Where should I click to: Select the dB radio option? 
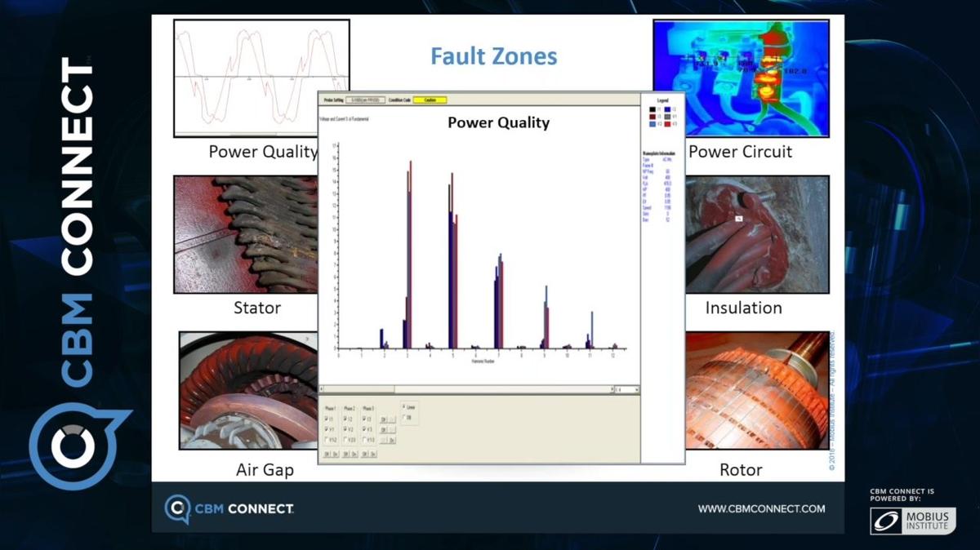(x=404, y=417)
